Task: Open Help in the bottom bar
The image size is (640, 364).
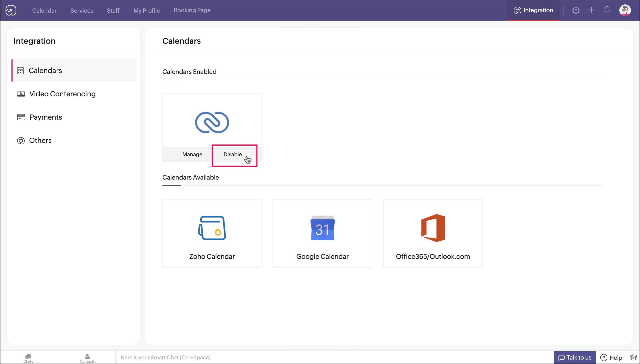Action: click(611, 358)
